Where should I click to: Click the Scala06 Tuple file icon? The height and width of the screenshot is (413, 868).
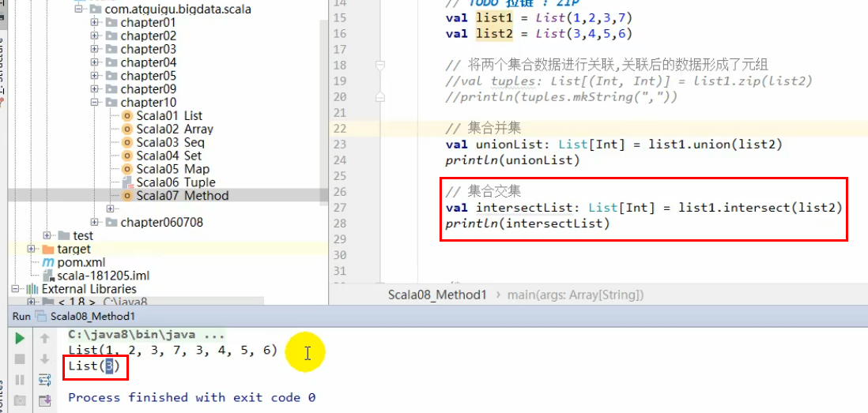[x=127, y=182]
